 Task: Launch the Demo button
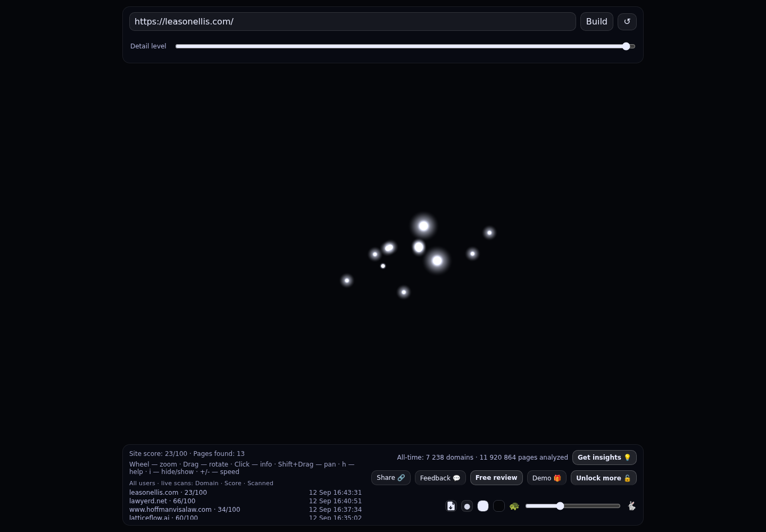point(547,478)
